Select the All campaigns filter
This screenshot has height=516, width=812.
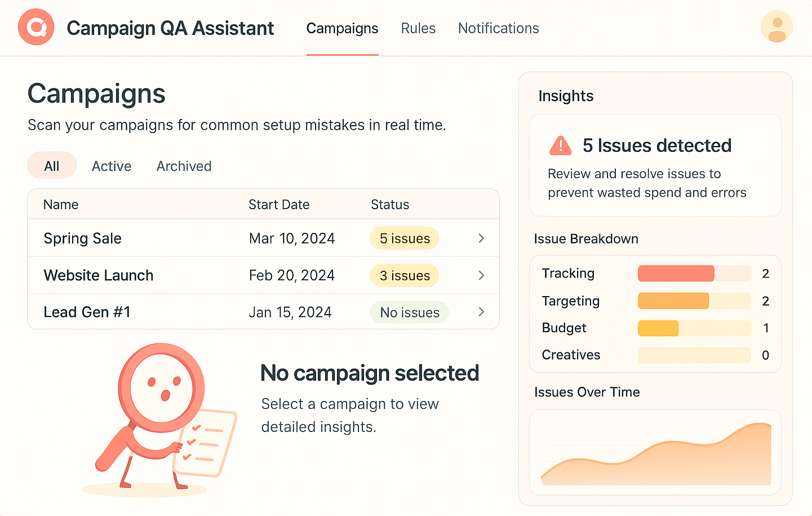click(x=52, y=165)
